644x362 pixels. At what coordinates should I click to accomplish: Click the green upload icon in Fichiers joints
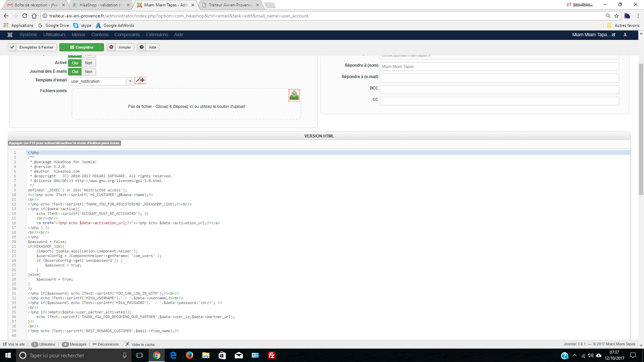294,96
